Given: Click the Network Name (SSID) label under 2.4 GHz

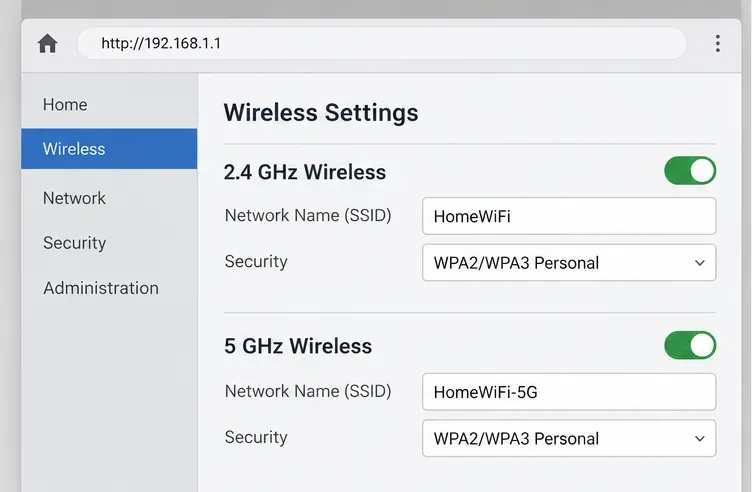Looking at the screenshot, I should pyautogui.click(x=308, y=215).
